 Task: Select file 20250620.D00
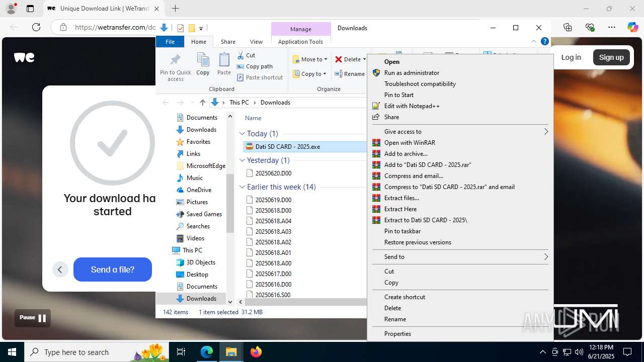coord(273,173)
